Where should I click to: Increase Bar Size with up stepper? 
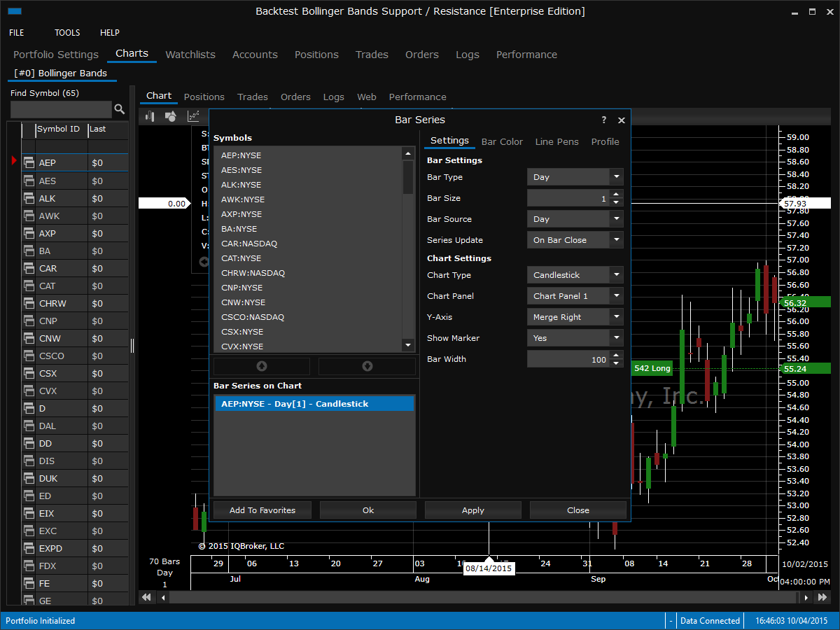tap(616, 194)
